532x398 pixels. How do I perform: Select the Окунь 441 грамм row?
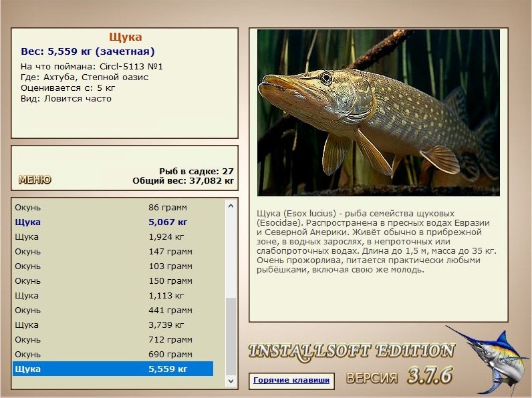113,311
